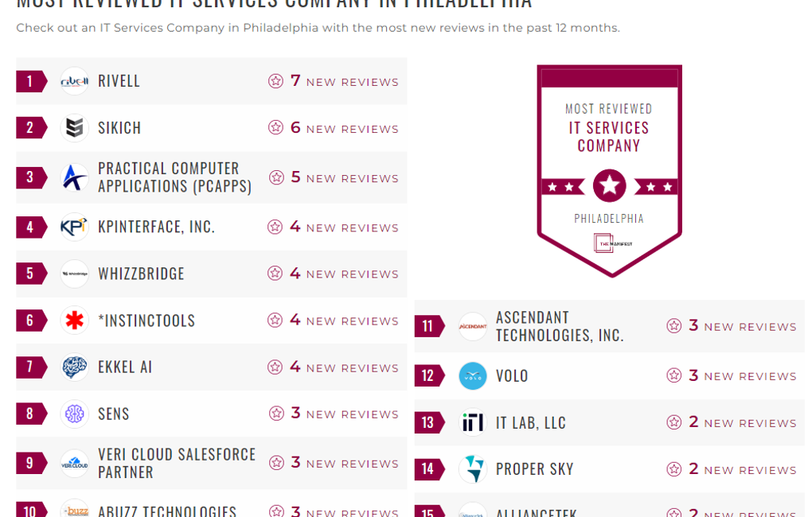
Task: Click Rivell's 7 new reviews text
Action: [x=343, y=81]
